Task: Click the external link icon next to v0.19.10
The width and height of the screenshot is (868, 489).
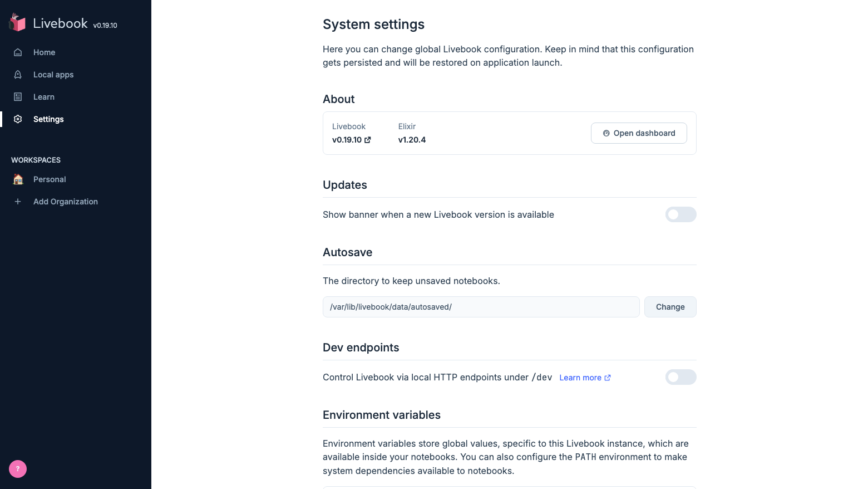Action: pos(367,140)
